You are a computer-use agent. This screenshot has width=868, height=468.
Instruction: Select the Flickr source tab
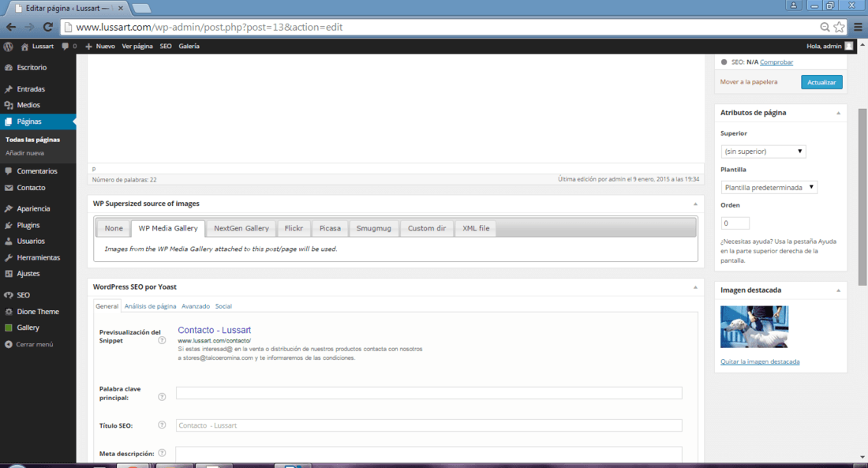click(294, 228)
